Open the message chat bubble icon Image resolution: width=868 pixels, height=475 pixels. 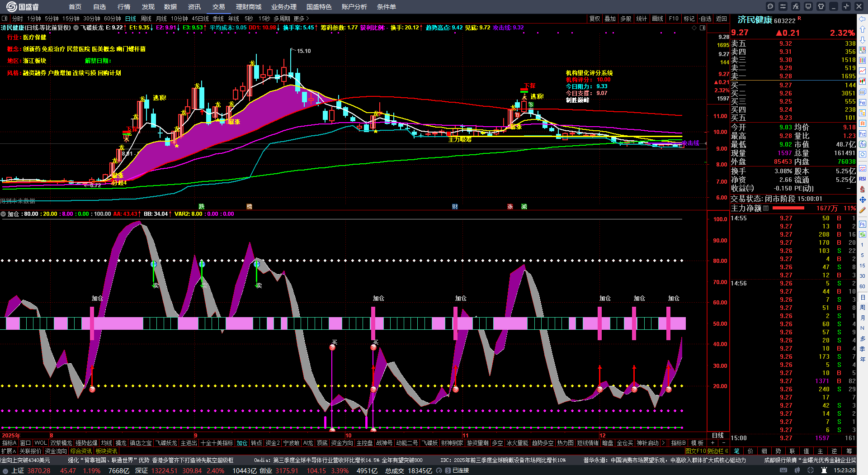pos(770,6)
